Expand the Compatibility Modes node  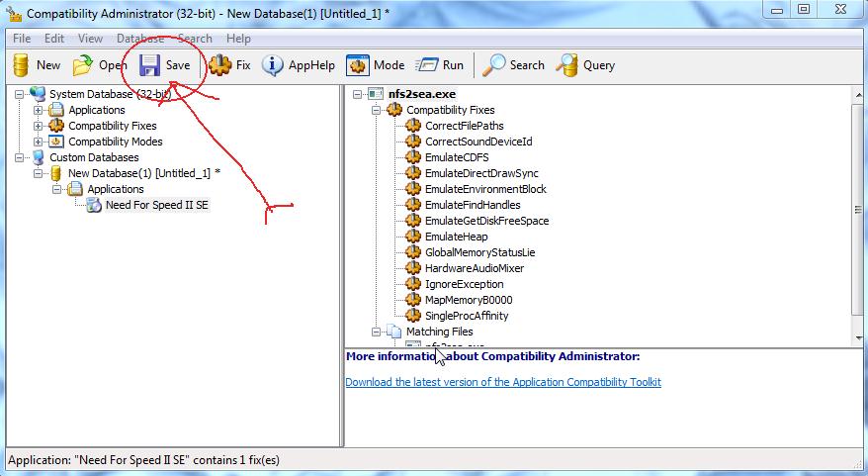38,142
